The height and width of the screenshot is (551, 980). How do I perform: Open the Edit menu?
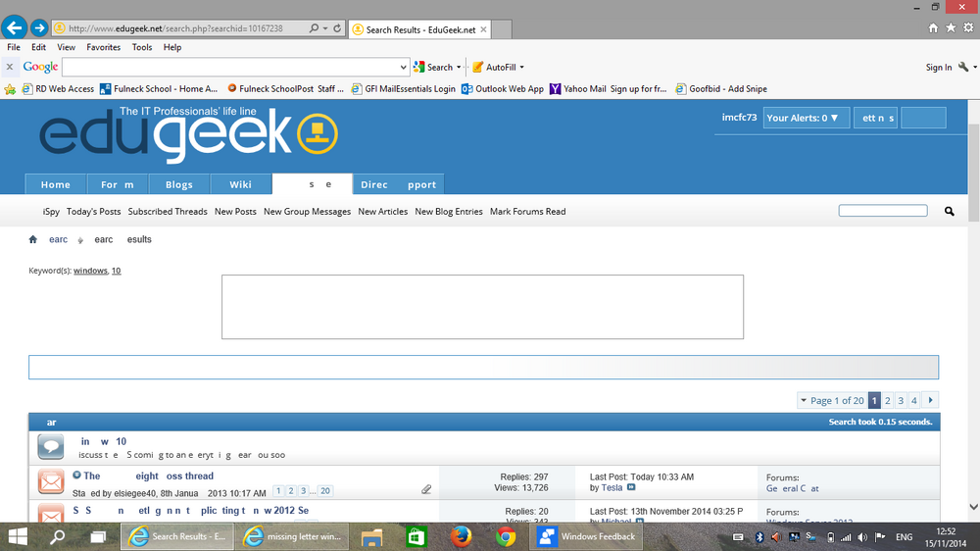[x=39, y=47]
